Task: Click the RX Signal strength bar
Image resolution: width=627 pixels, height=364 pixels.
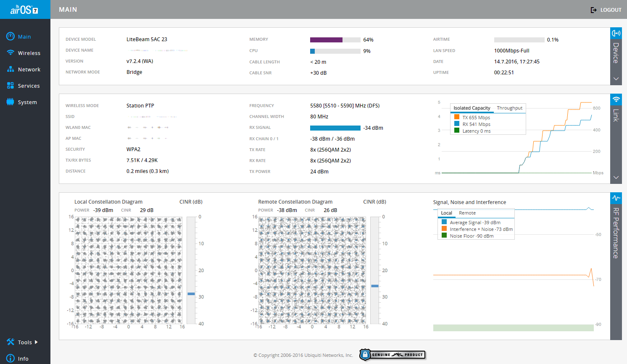Action: click(x=335, y=128)
